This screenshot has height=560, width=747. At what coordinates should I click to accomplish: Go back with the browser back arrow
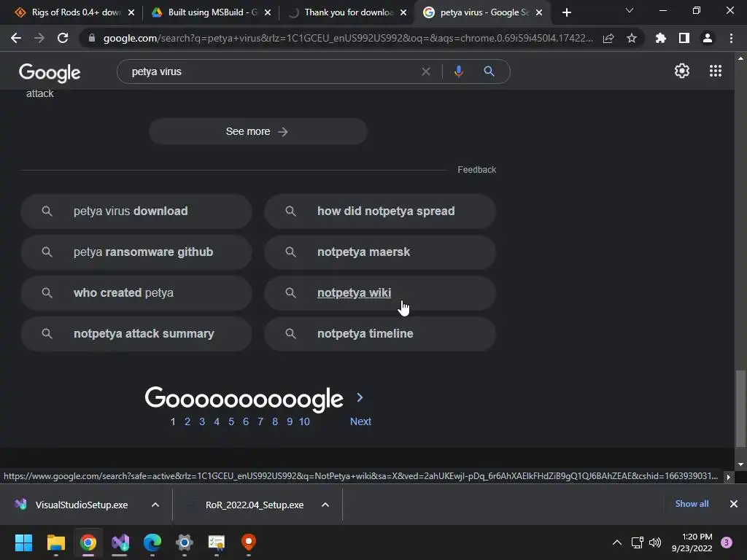click(x=16, y=38)
